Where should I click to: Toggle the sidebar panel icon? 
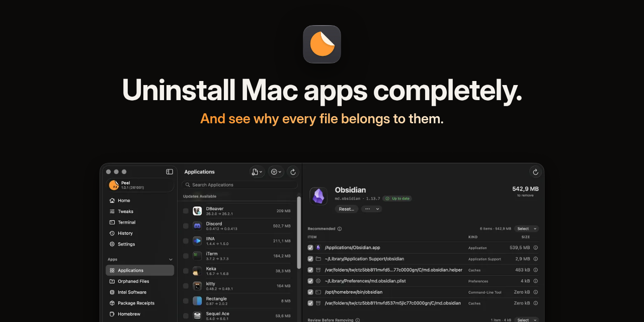170,172
